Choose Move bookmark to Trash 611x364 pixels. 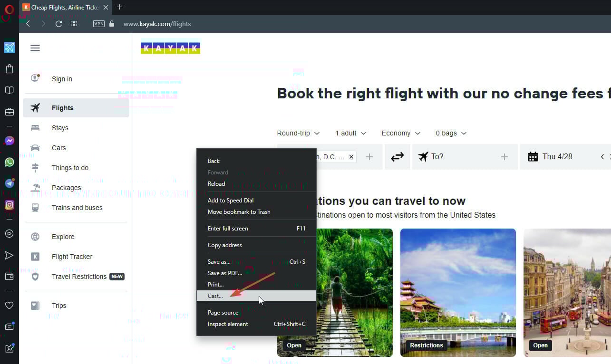(x=256, y=212)
